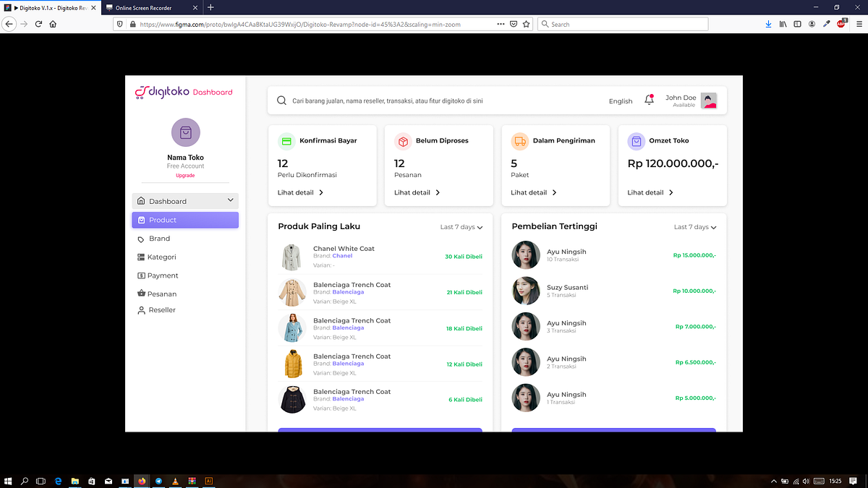The height and width of the screenshot is (488, 868).
Task: Click the 'Rp 120.000.000,-' omzet value
Action: tap(673, 163)
